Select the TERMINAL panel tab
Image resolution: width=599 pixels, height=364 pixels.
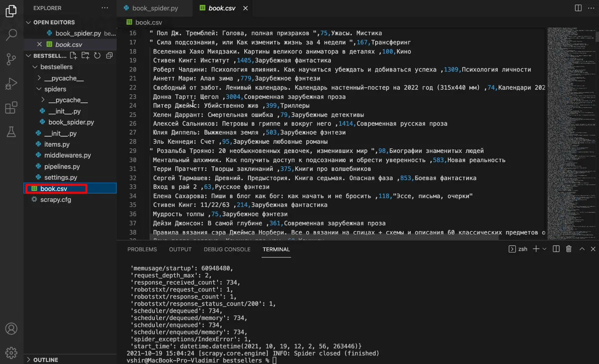(x=276, y=249)
